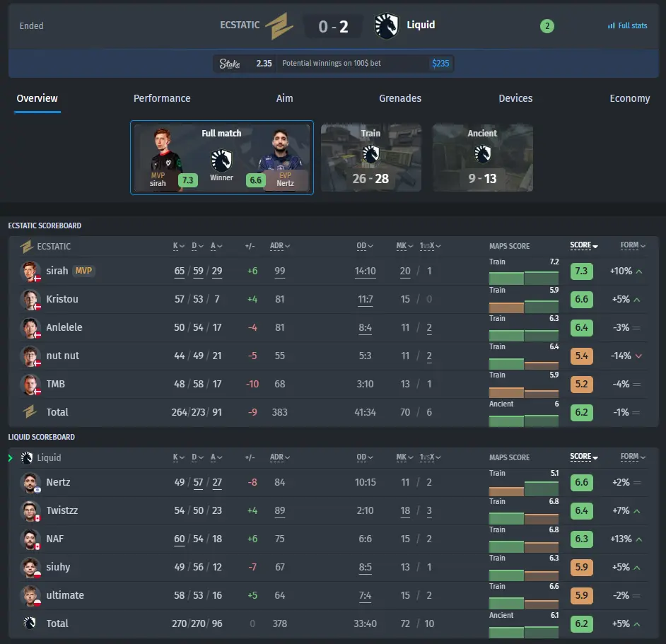Open the Grenades tab

[x=400, y=98]
